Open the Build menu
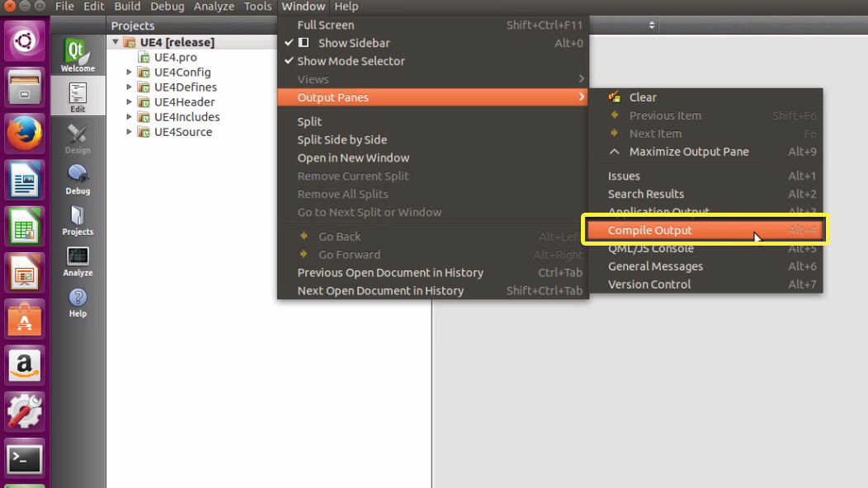Image resolution: width=868 pixels, height=488 pixels. pyautogui.click(x=127, y=7)
